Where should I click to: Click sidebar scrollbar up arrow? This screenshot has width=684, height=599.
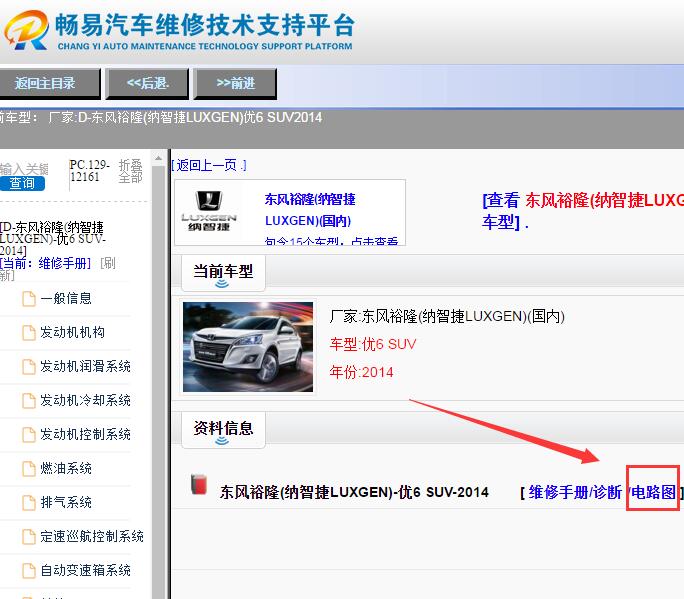click(x=158, y=159)
